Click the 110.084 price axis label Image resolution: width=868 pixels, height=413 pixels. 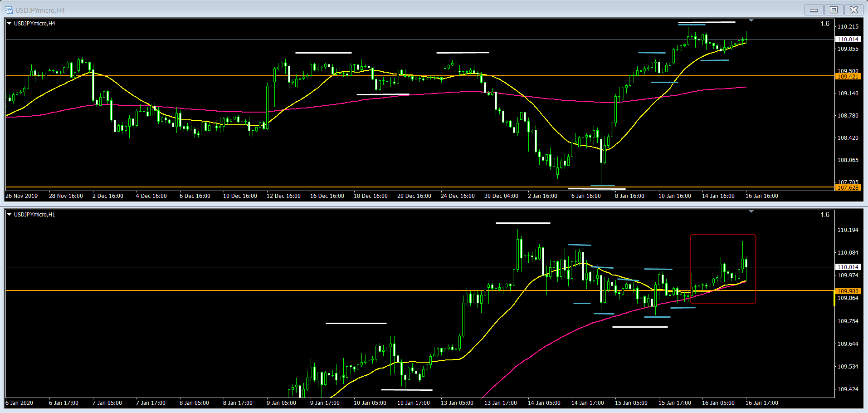[x=848, y=253]
